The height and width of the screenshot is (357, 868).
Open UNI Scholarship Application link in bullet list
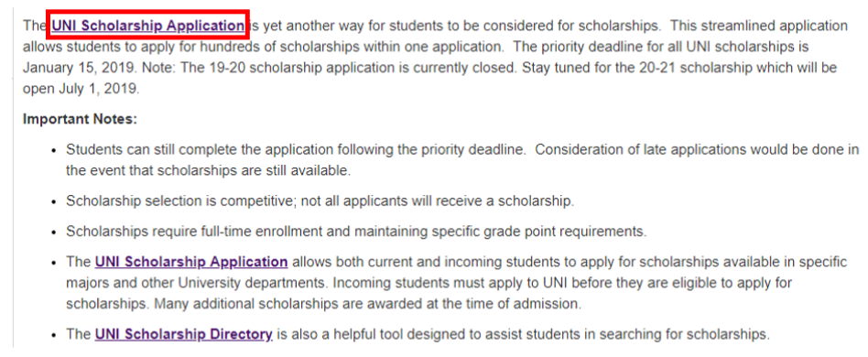point(191,262)
